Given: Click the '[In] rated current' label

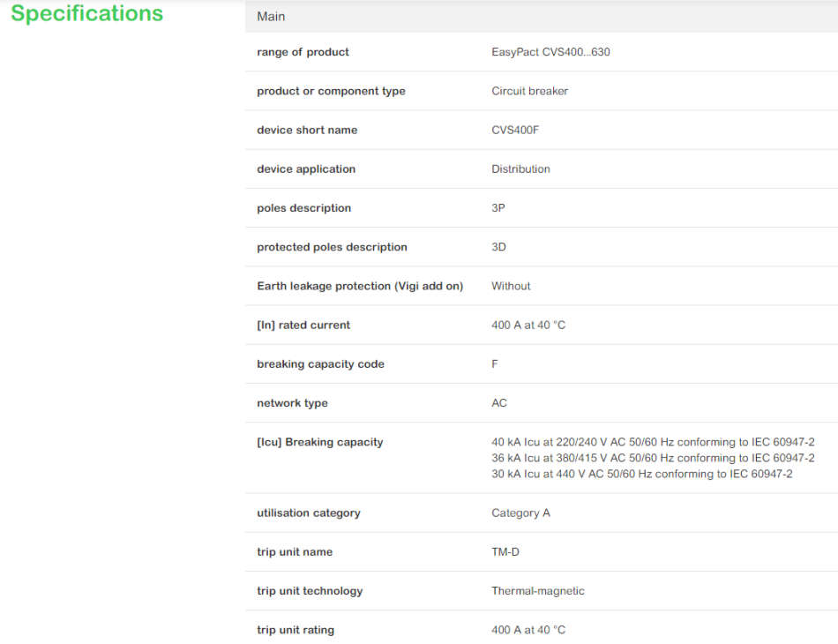Looking at the screenshot, I should (303, 325).
